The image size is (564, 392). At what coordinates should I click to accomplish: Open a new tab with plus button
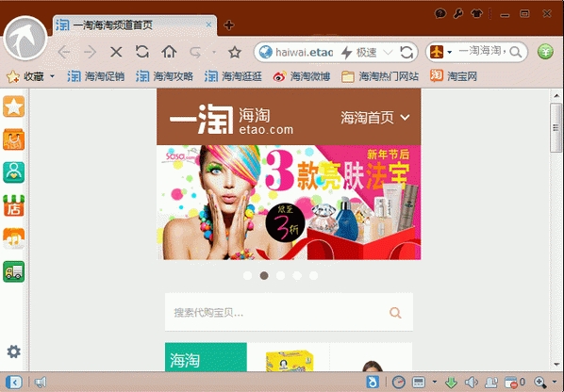[229, 25]
